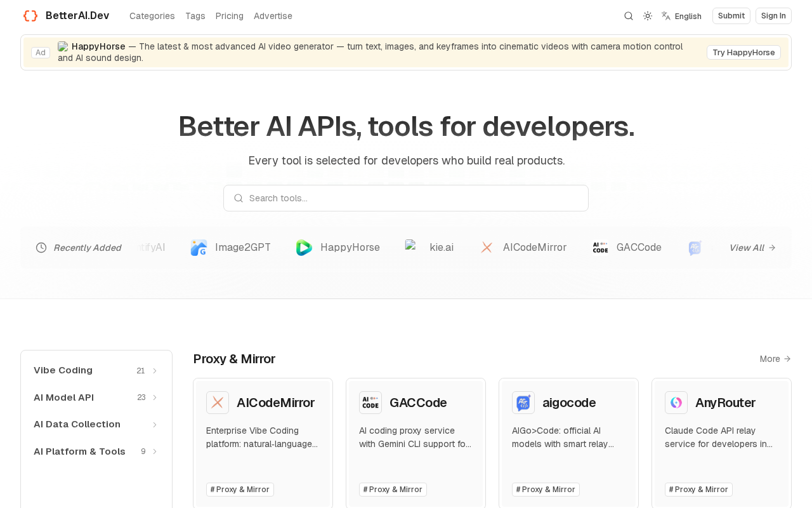Click AICodeMirror description 'Enterprise Vibe Coding platform'
Viewport: 812px width, 508px height.
click(263, 437)
